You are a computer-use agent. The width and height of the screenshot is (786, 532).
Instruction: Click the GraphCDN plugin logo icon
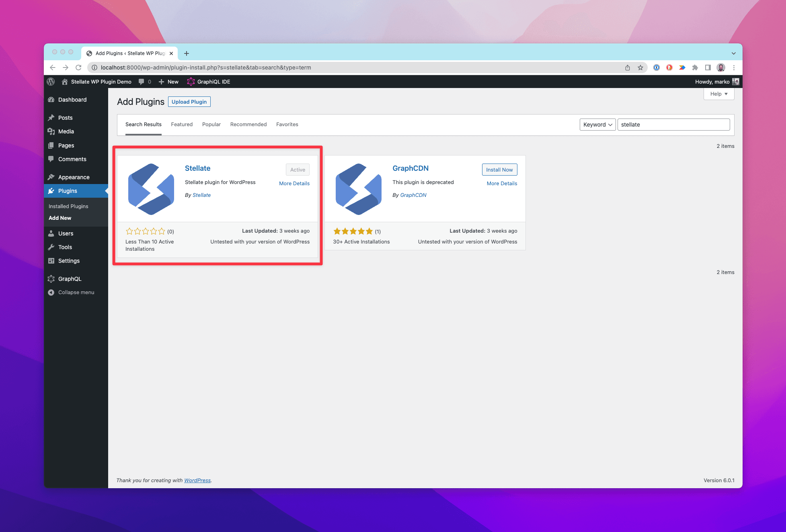click(x=358, y=189)
